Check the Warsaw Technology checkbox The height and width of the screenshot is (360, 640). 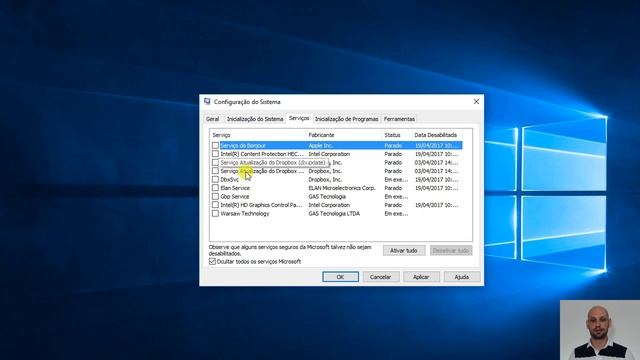(x=215, y=213)
